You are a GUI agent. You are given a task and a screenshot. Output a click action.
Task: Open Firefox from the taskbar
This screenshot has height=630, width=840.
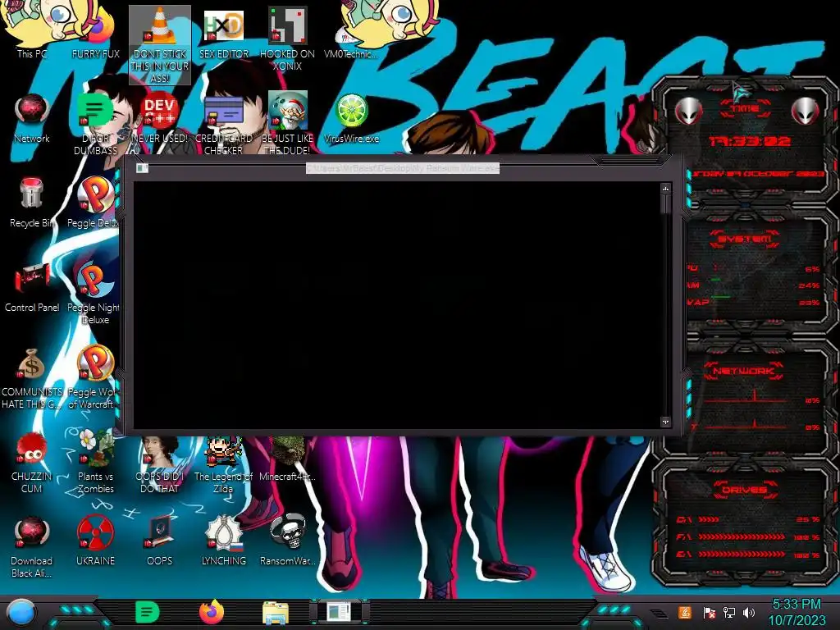point(212,612)
